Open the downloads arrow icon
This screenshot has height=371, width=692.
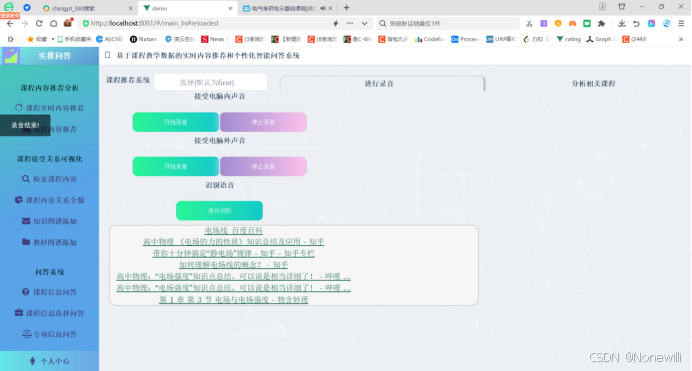(621, 23)
